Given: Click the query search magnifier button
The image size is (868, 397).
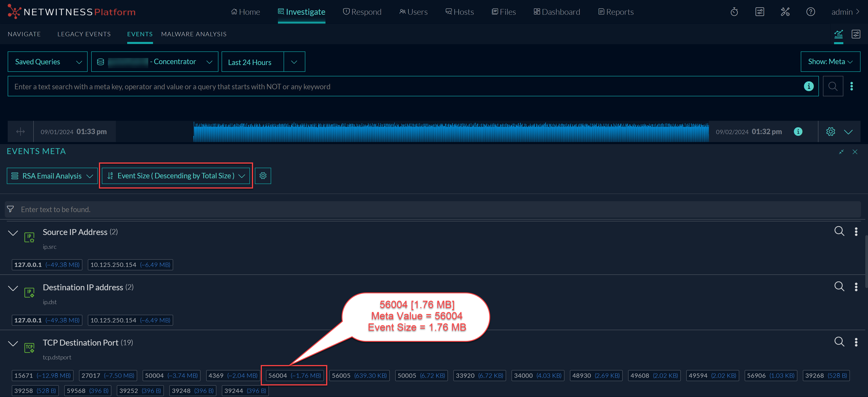Looking at the screenshot, I should coord(833,86).
